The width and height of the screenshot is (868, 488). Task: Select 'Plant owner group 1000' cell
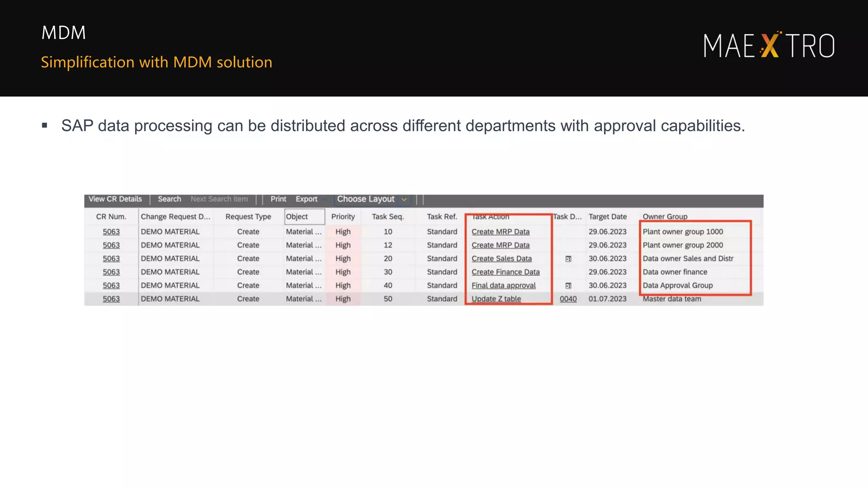pyautogui.click(x=683, y=232)
